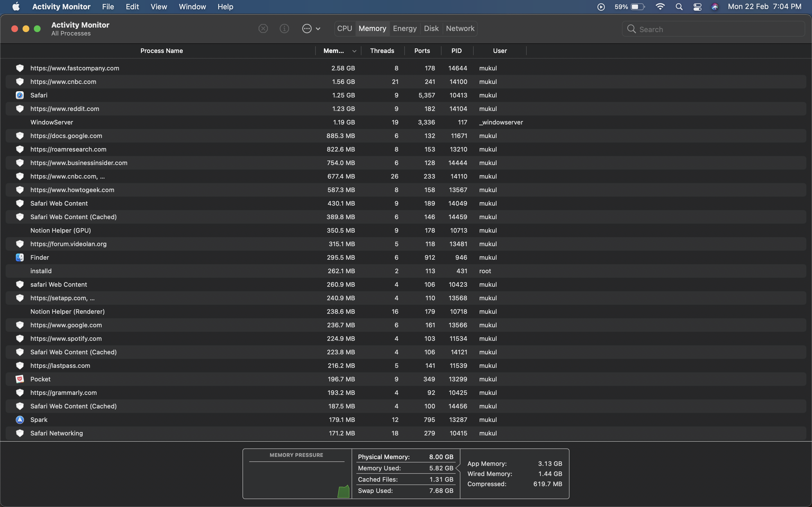Click the Safari compass icon in list
The image size is (812, 507).
click(20, 95)
